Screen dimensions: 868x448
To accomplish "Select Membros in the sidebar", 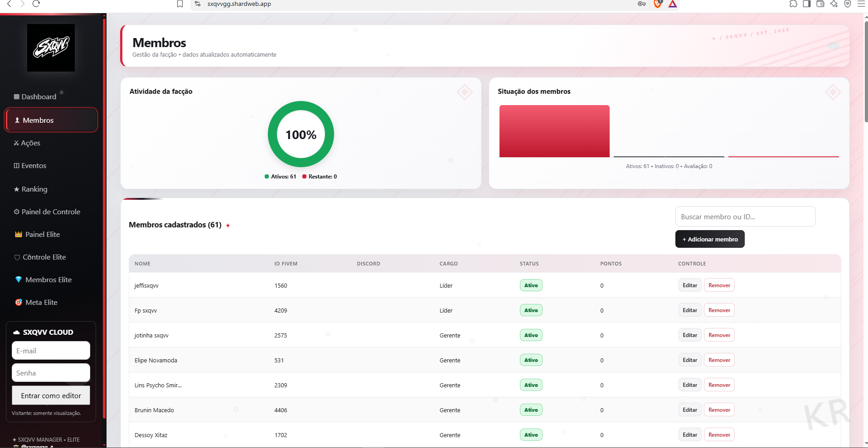I will (51, 120).
